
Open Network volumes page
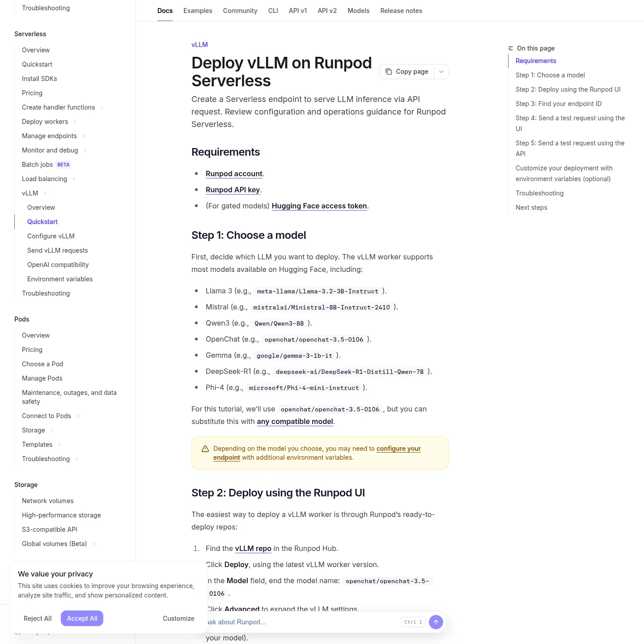pyautogui.click(x=48, y=501)
